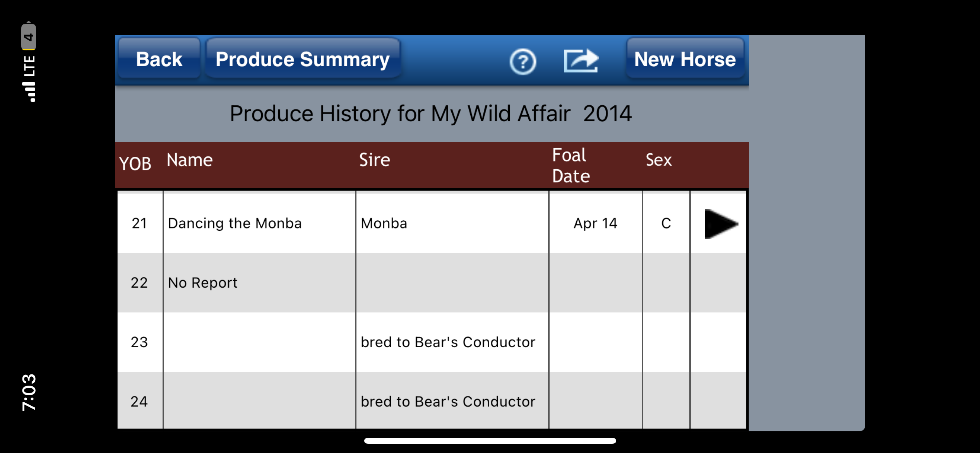
Task: Tap the Apr 14 foal date cell
Action: coord(595,223)
